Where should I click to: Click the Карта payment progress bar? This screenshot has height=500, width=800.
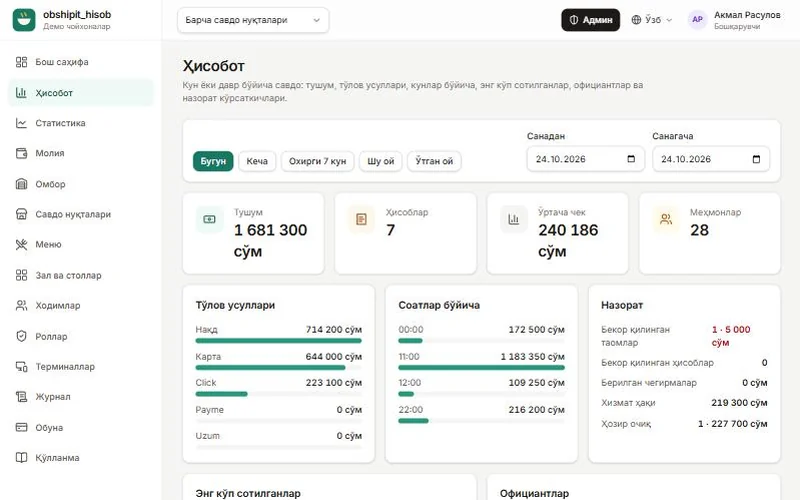point(279,367)
